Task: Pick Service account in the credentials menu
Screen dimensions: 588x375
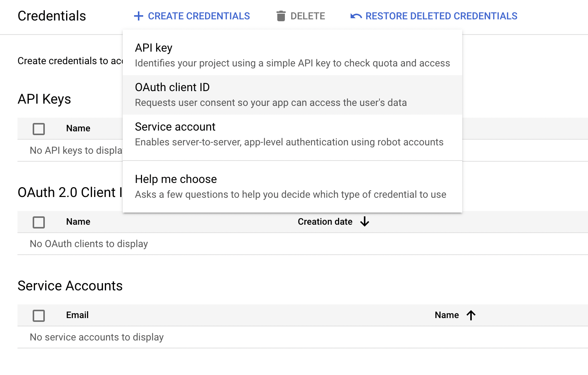Action: click(x=292, y=134)
